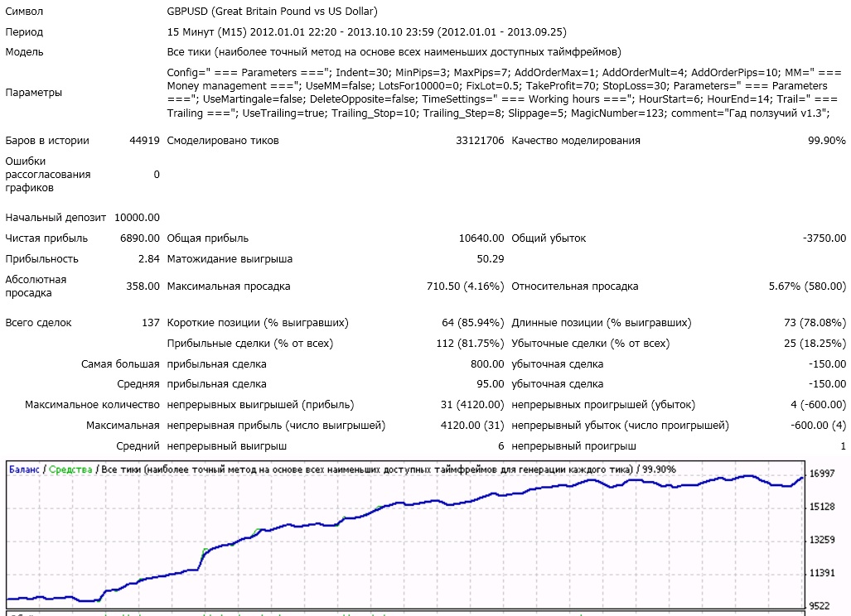Click the long positions value 73 (78.08%)
The height and width of the screenshot is (616, 851).
tap(815, 323)
